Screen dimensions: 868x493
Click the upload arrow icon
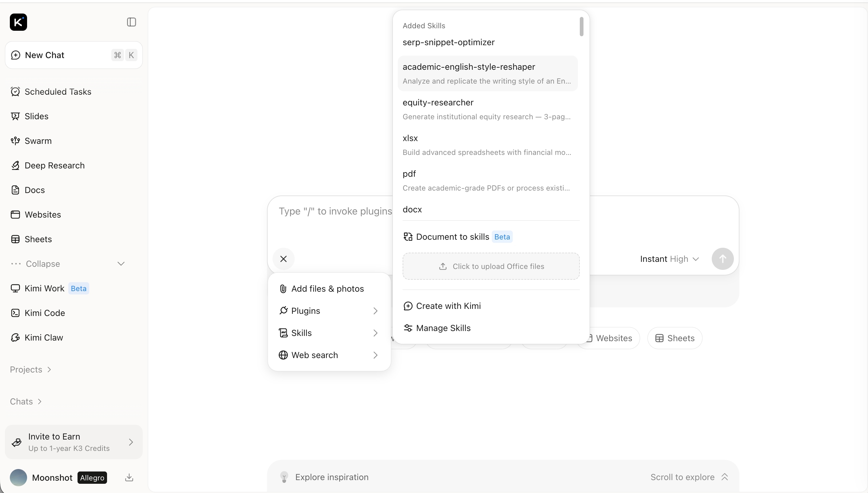point(443,266)
